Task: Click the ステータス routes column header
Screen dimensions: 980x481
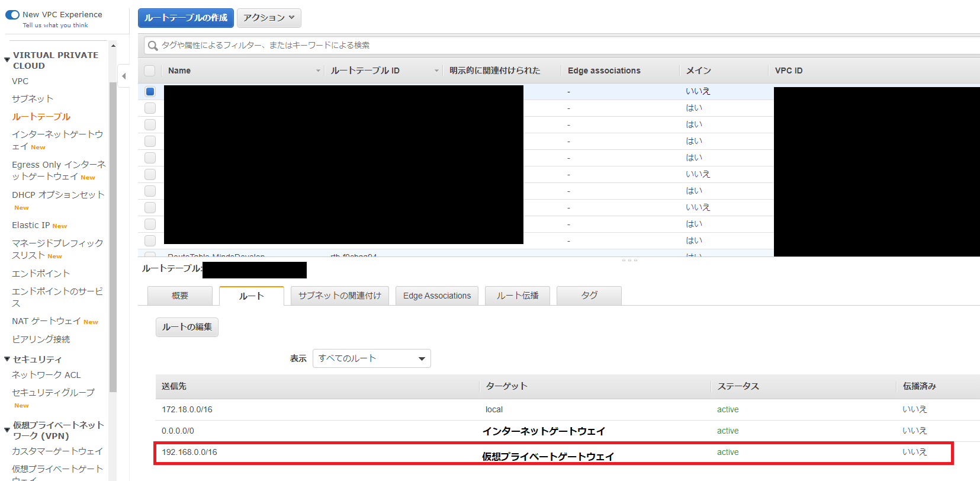Action: [x=738, y=386]
